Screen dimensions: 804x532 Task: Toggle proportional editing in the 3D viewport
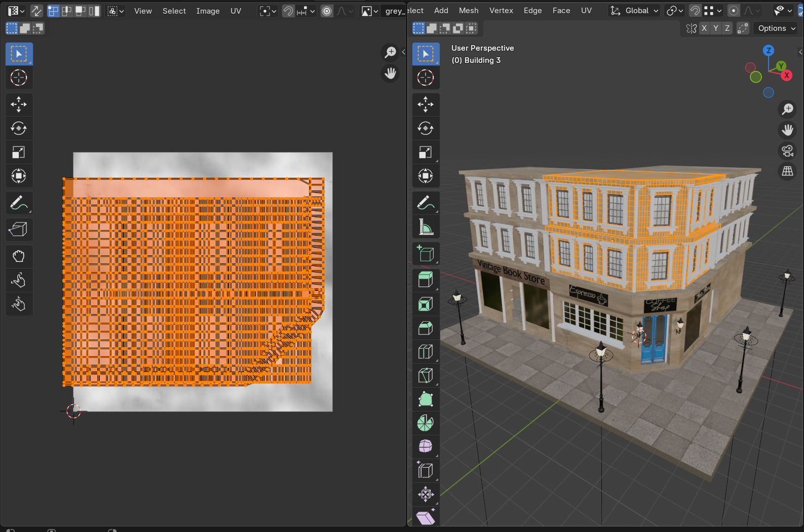[734, 11]
